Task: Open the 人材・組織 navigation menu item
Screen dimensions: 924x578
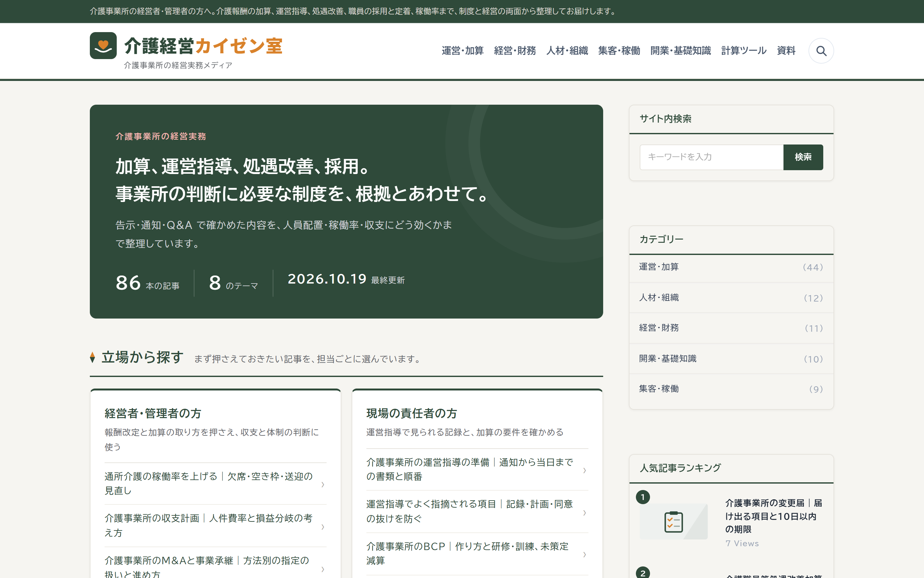Action: point(567,50)
